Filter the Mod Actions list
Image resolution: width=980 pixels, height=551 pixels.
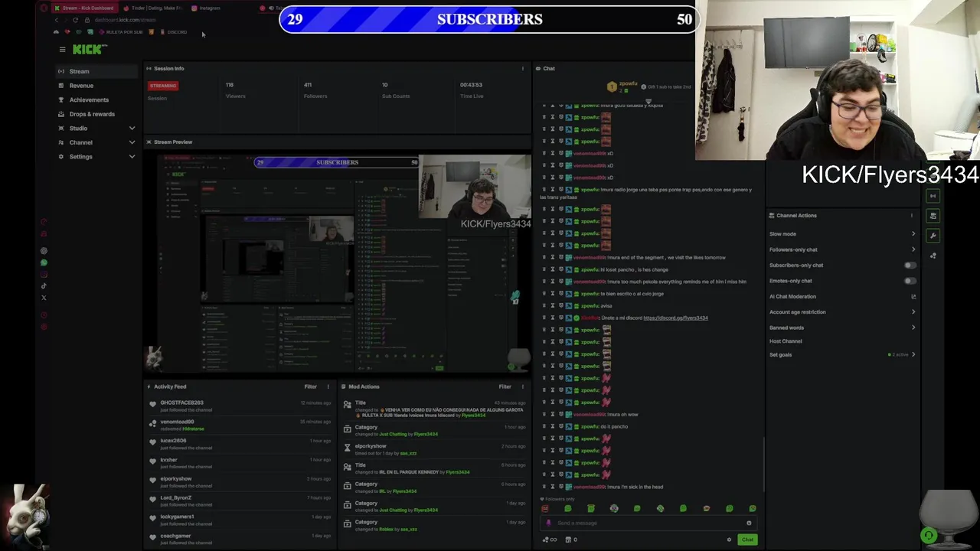click(x=505, y=386)
